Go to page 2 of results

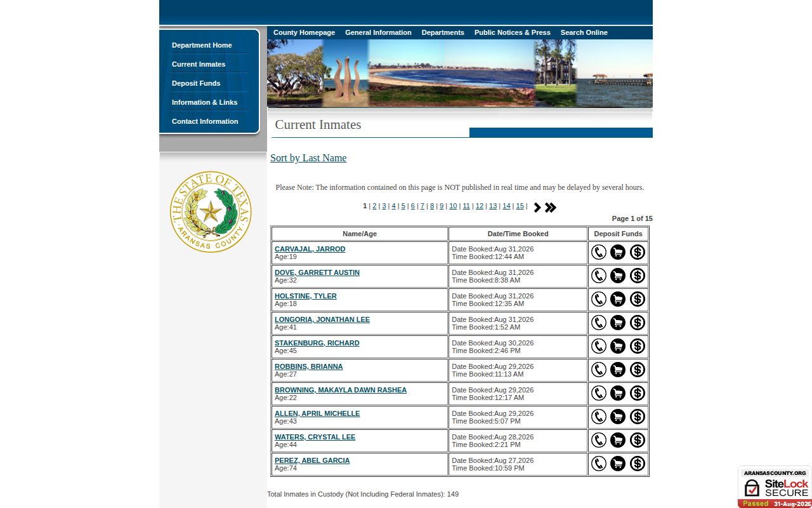click(x=374, y=206)
